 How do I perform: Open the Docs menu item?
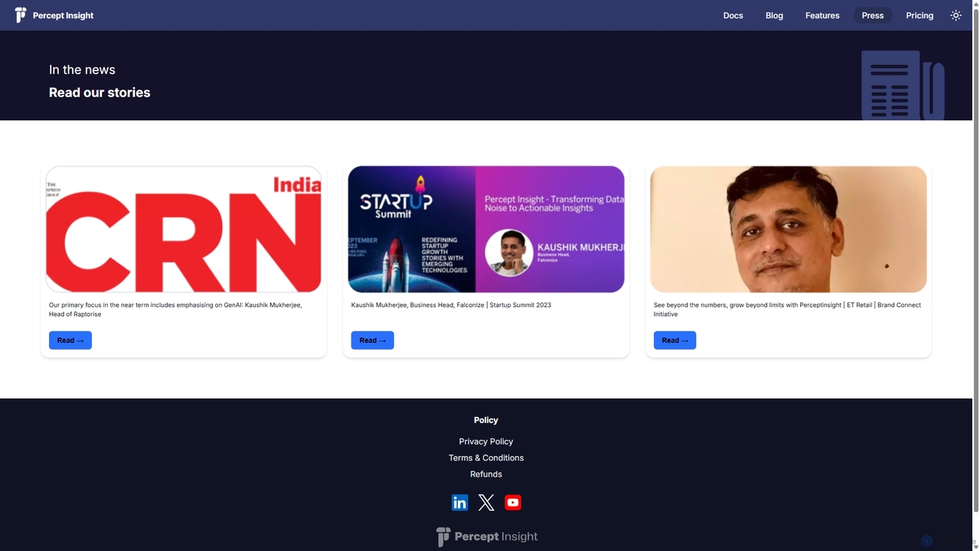733,15
